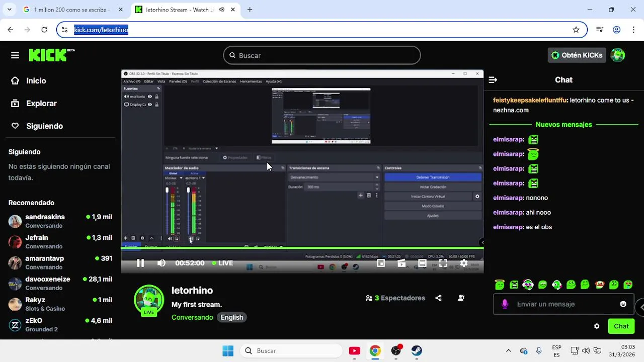Click the green stream progress bar
This screenshot has width=644, height=362.
(x=302, y=248)
